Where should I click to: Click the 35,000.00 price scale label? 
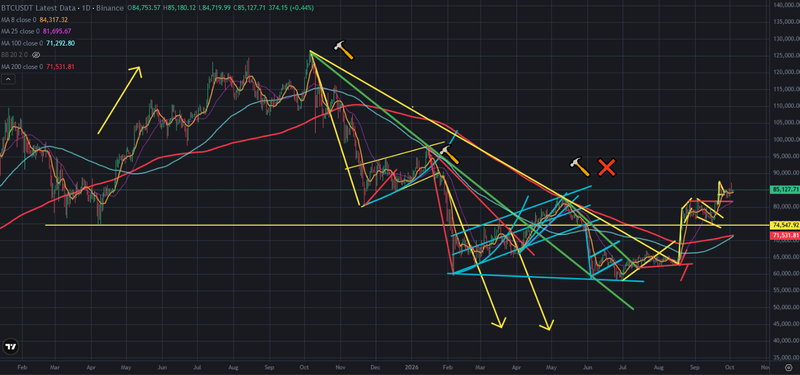tap(786, 357)
